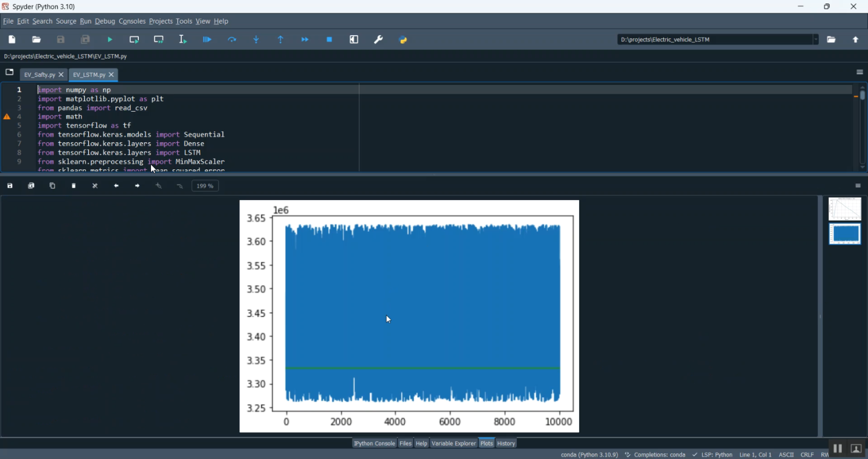The height and width of the screenshot is (459, 868).
Task: Open the PYTHONPATH manager Python icon
Action: 403,40
